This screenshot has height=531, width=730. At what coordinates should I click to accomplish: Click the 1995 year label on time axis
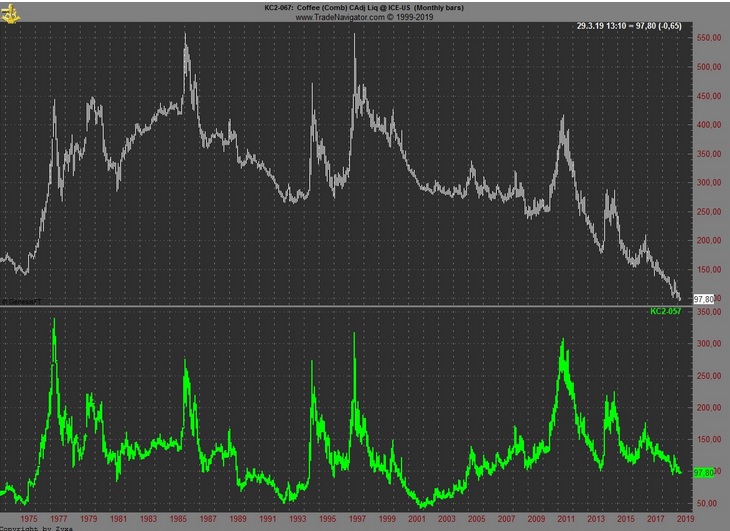tap(327, 519)
